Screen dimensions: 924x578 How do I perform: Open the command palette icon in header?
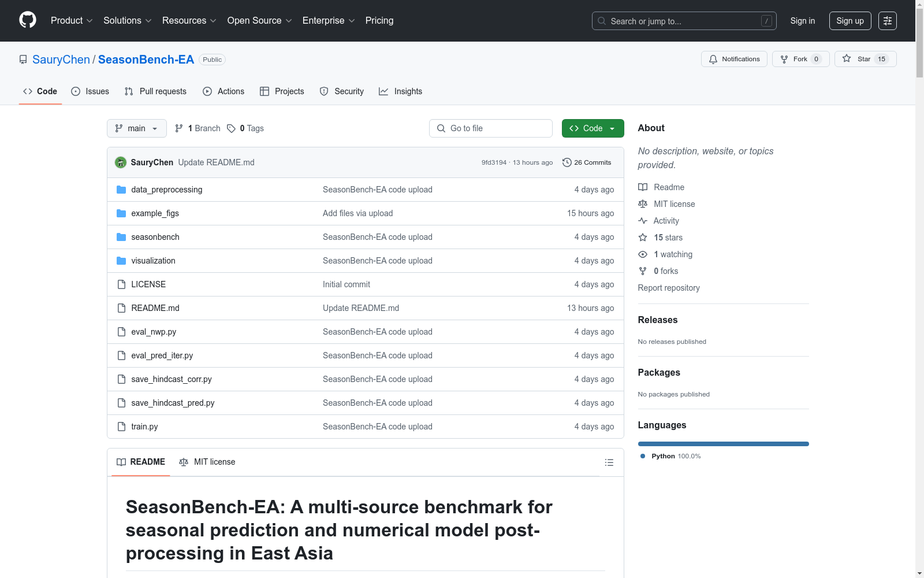(888, 21)
